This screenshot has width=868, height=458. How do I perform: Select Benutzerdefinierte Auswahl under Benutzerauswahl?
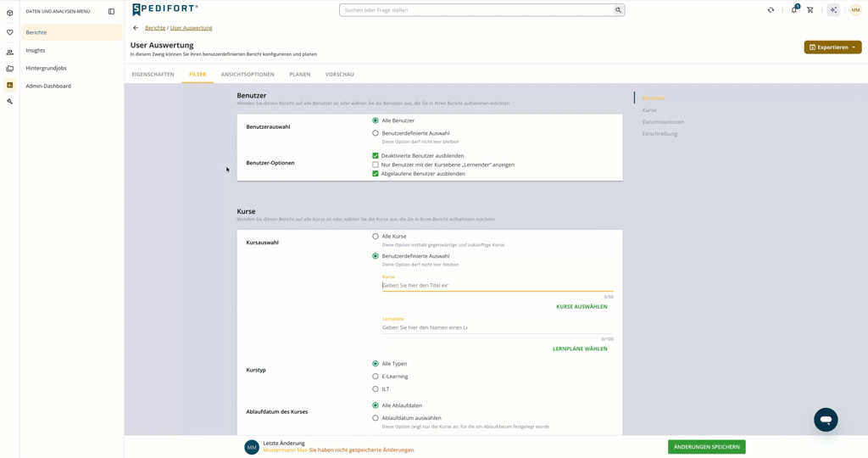point(376,133)
